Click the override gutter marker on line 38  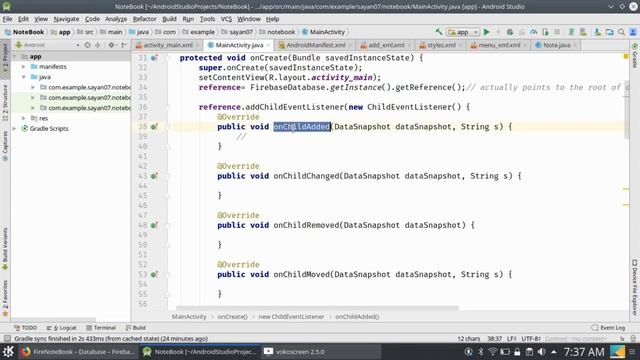pos(154,127)
